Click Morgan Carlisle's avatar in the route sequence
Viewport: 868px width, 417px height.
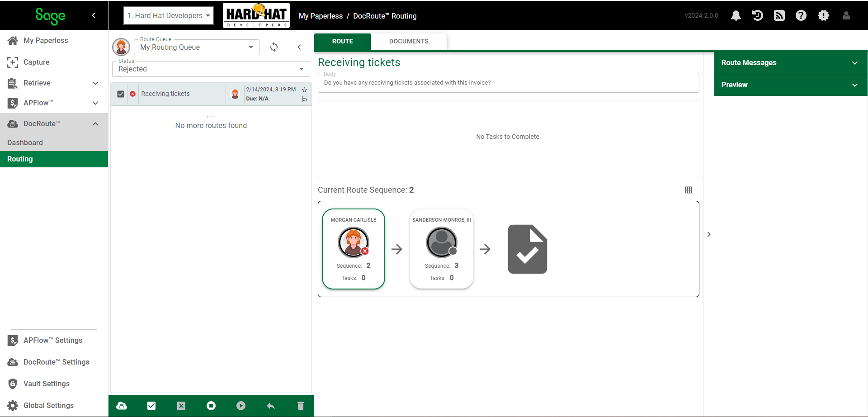(354, 242)
